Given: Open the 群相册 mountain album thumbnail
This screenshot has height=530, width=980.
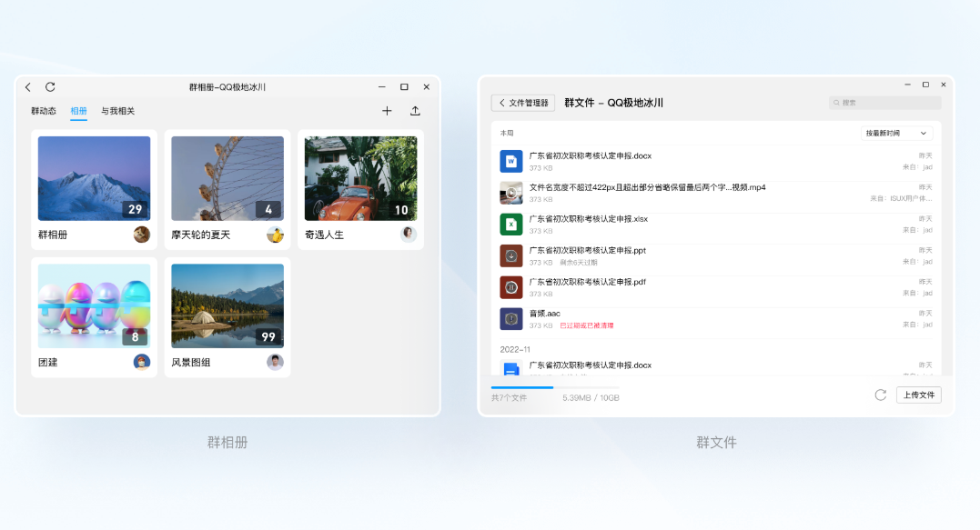Looking at the screenshot, I should (95, 178).
